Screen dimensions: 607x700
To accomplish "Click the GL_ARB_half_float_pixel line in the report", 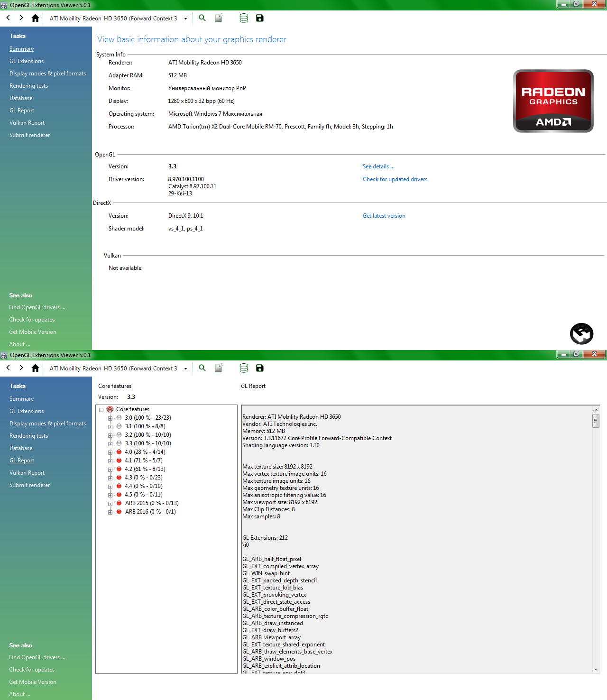I will [272, 559].
